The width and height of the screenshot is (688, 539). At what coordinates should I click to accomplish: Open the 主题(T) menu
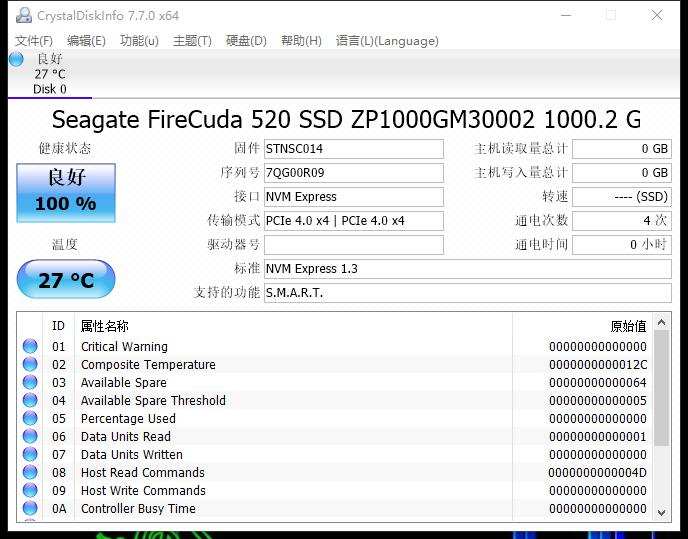point(192,41)
